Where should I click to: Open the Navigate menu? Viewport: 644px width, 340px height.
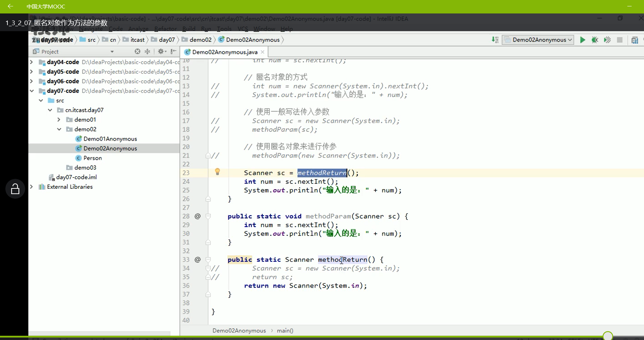(x=91, y=29)
